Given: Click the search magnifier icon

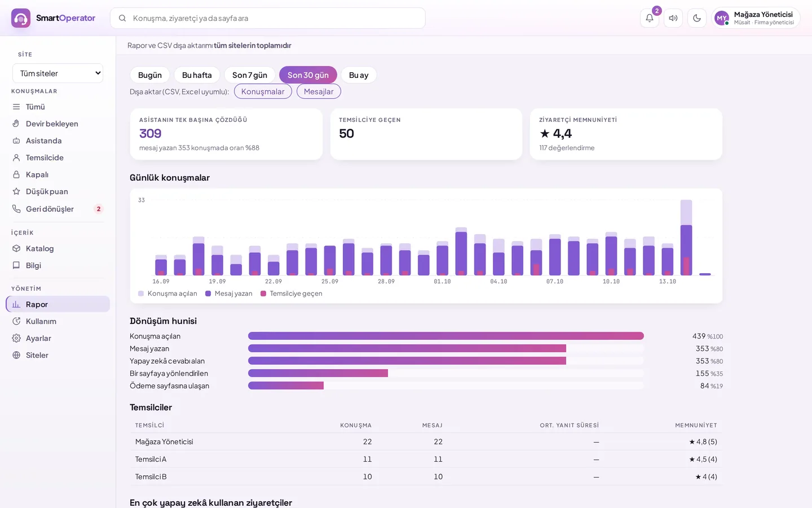Looking at the screenshot, I should click(122, 18).
